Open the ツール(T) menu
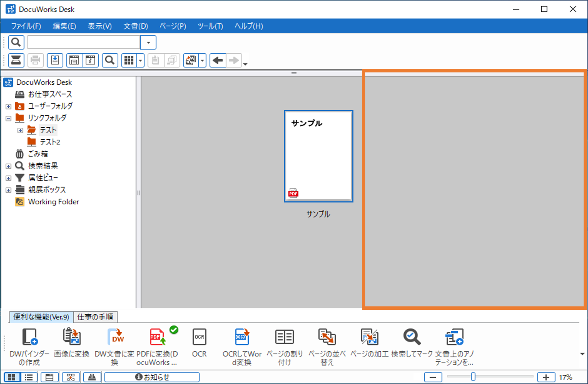Screen dimensions: 588x384 210,26
